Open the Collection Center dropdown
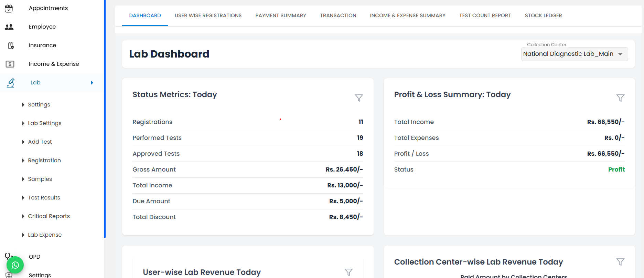Image resolution: width=644 pixels, height=278 pixels. (575, 54)
